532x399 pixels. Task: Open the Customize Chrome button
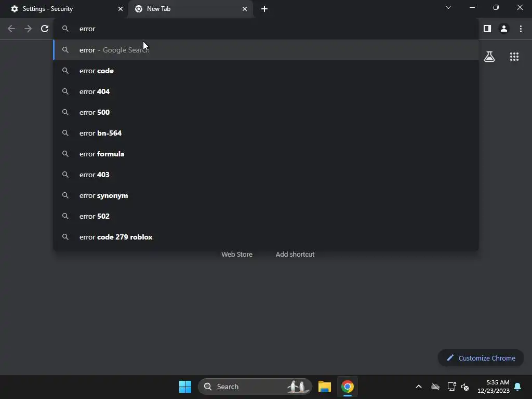point(481,358)
